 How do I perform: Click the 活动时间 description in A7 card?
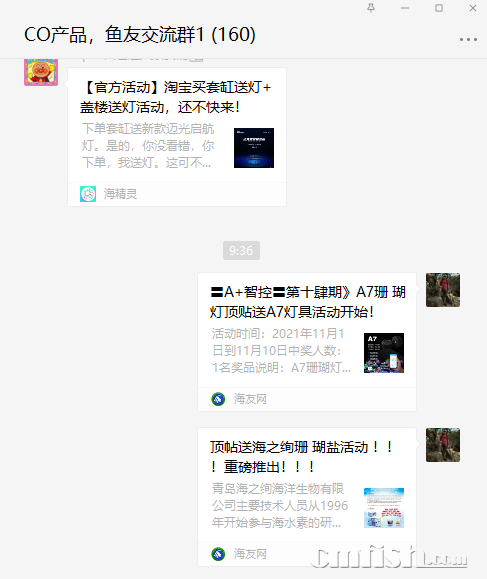281,351
